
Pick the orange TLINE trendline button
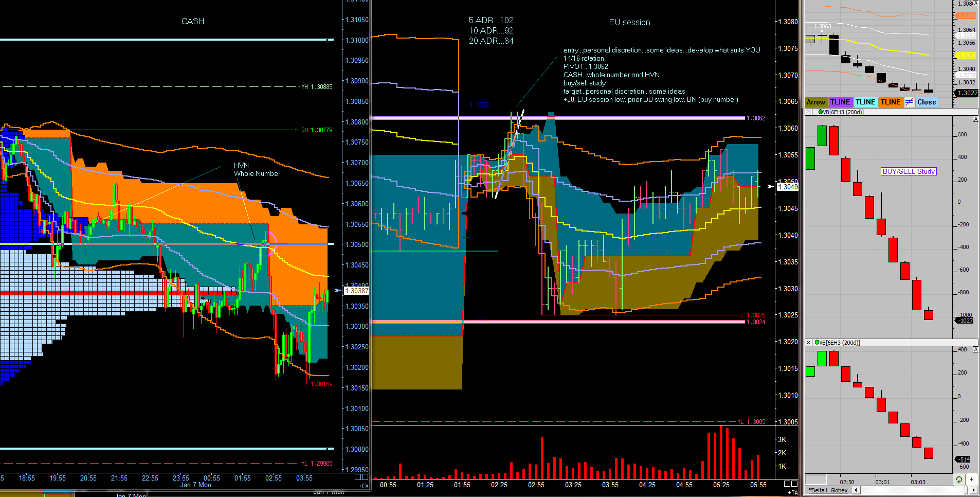click(x=891, y=102)
